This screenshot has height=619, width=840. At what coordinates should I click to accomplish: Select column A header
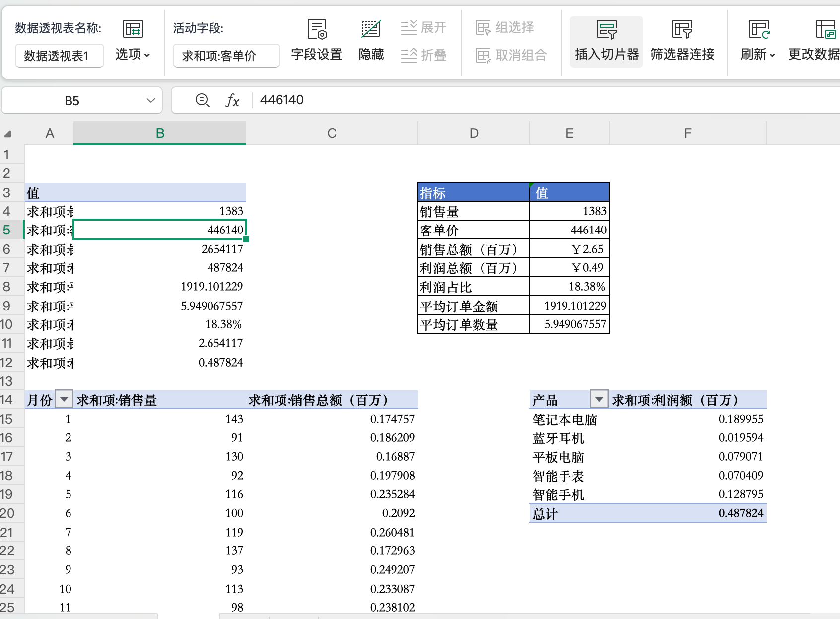tap(50, 133)
